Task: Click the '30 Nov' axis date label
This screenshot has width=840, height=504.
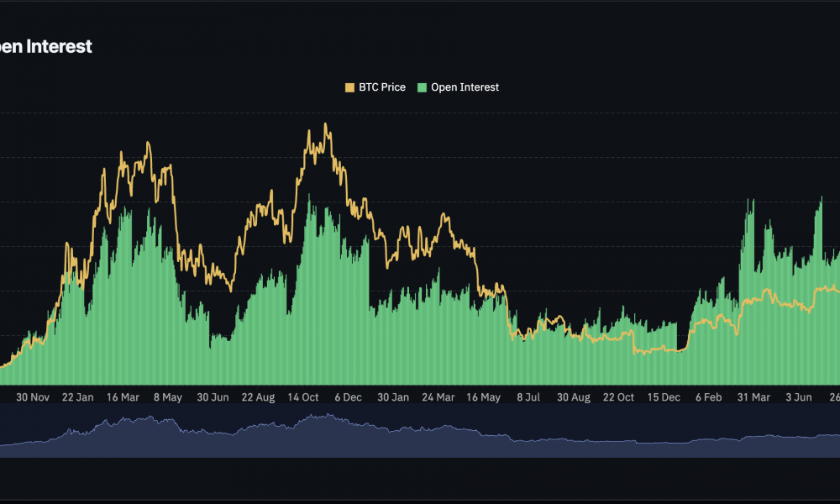Action: (33, 397)
